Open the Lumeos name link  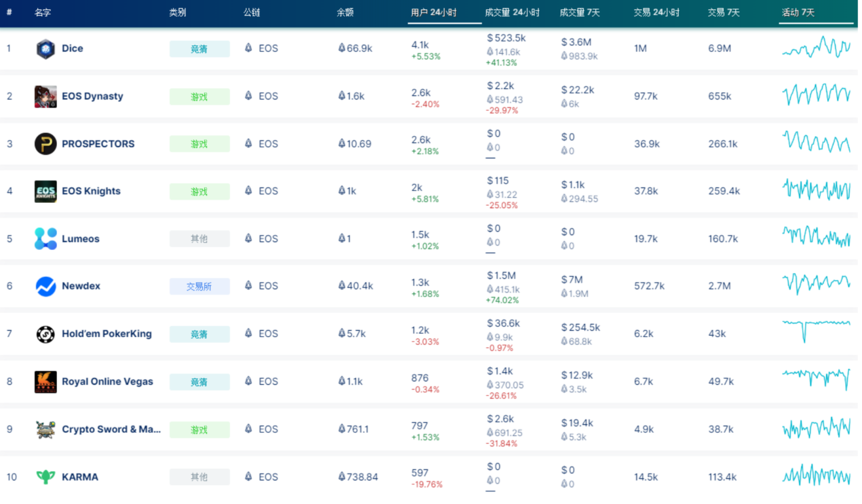coord(81,239)
